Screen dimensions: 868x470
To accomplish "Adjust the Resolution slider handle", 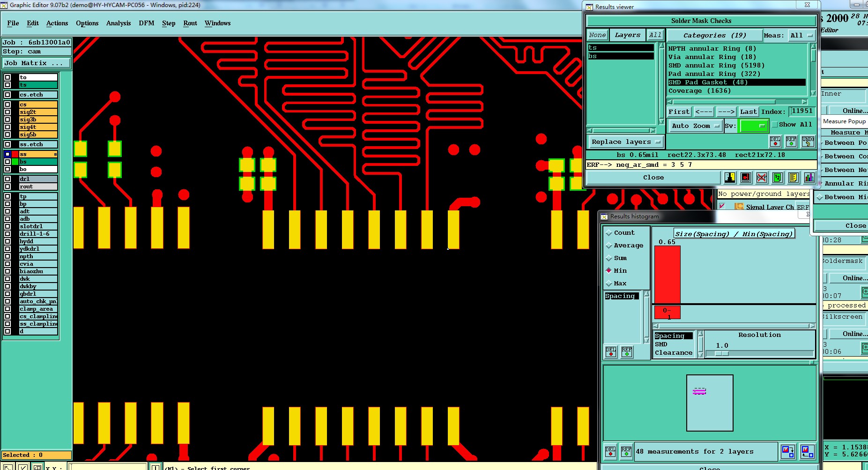I will [722, 354].
